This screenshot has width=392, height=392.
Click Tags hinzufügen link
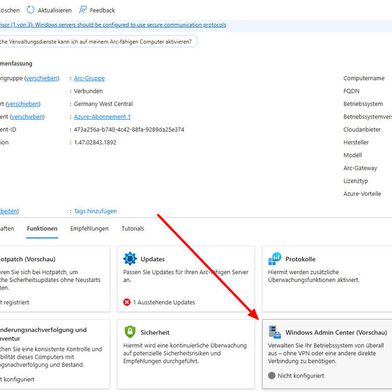(95, 211)
